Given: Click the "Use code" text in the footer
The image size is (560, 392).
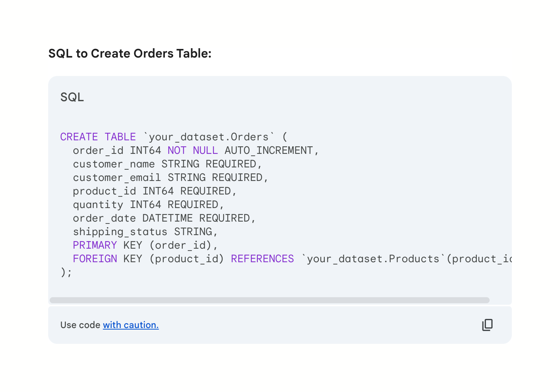Looking at the screenshot, I should [80, 325].
